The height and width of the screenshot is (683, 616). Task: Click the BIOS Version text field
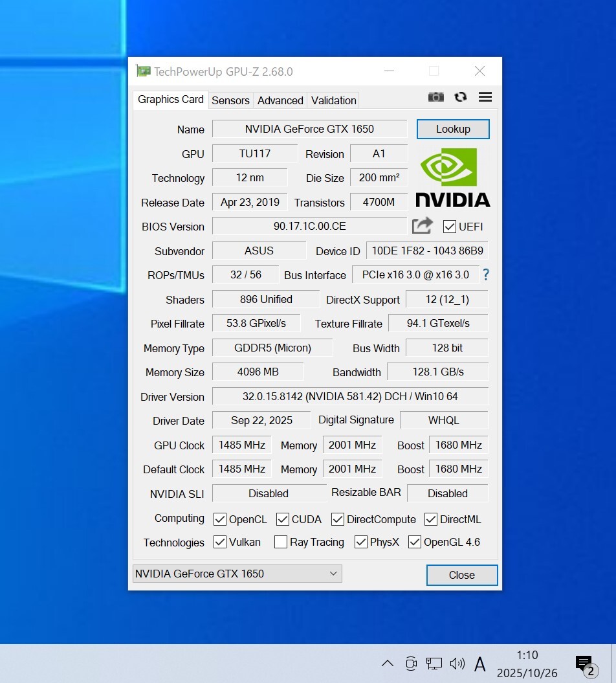[x=309, y=227]
